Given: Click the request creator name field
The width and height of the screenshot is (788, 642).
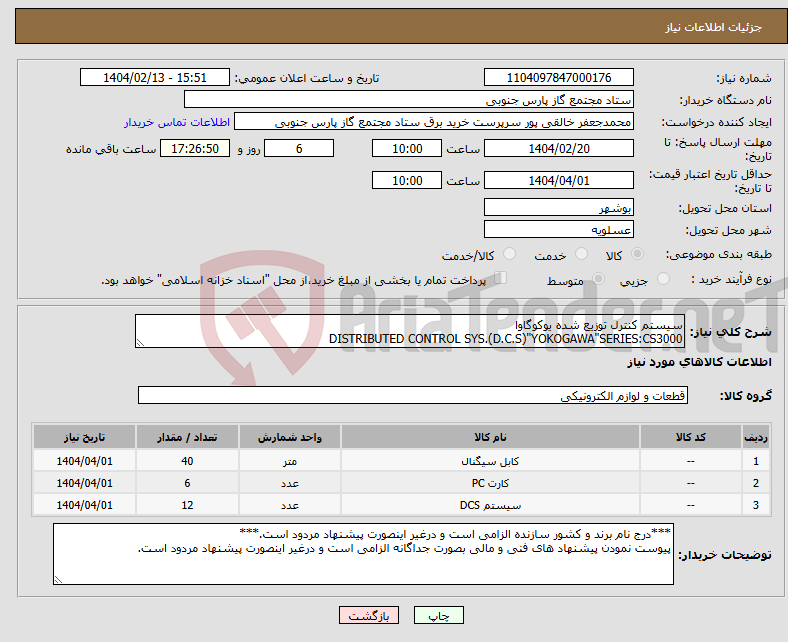Looking at the screenshot, I should 434,122.
